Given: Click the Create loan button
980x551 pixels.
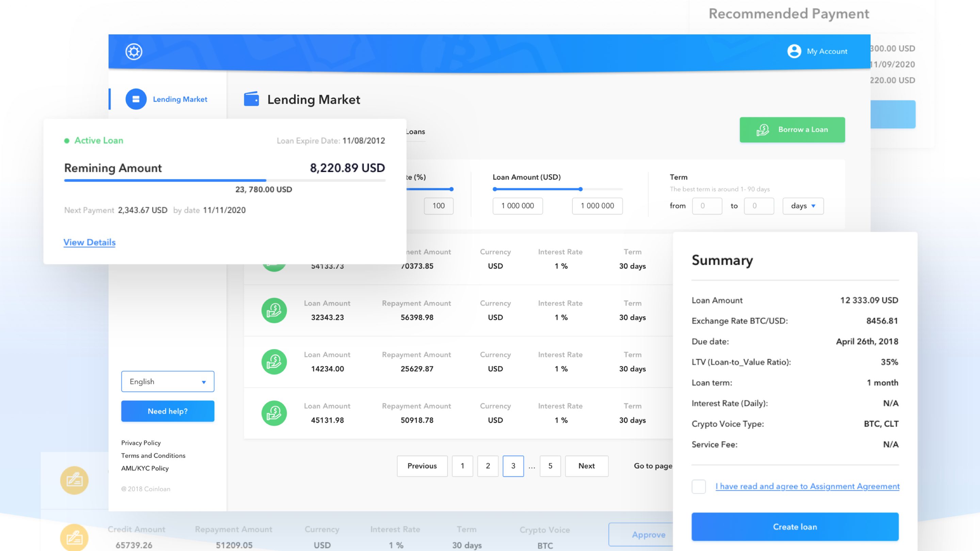Looking at the screenshot, I should (x=795, y=526).
